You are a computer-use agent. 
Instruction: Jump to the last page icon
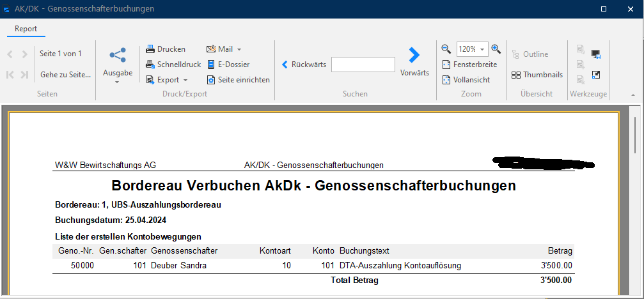pyautogui.click(x=25, y=75)
